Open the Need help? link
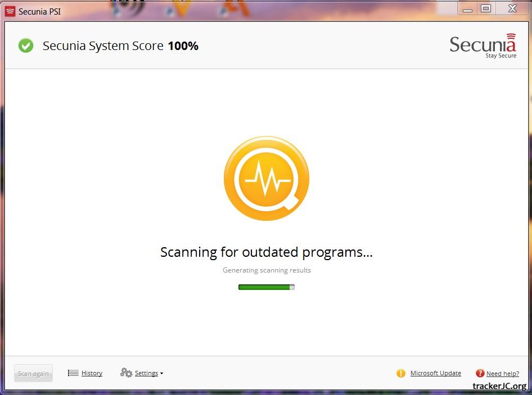Viewport: 532px width, 395px height. click(x=502, y=374)
